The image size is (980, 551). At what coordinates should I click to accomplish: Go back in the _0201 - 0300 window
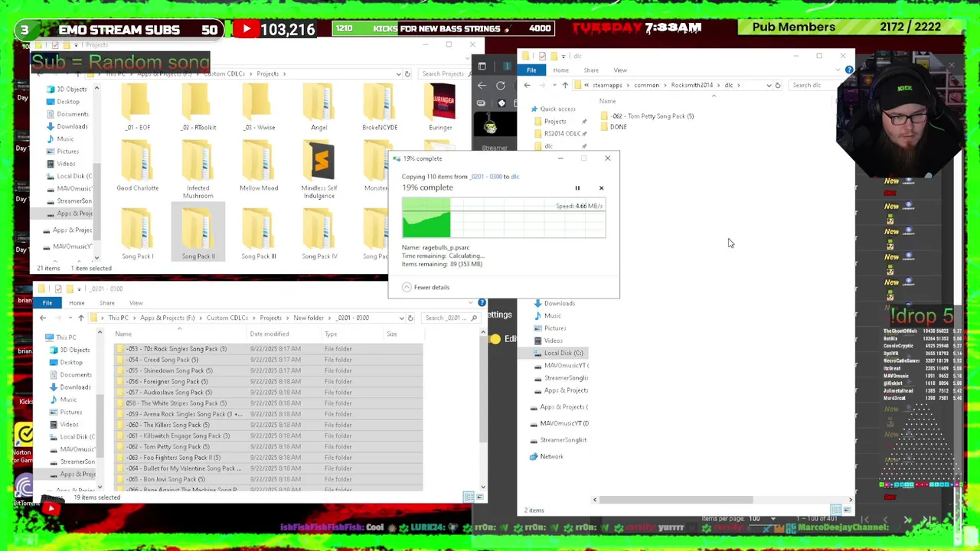pyautogui.click(x=43, y=318)
